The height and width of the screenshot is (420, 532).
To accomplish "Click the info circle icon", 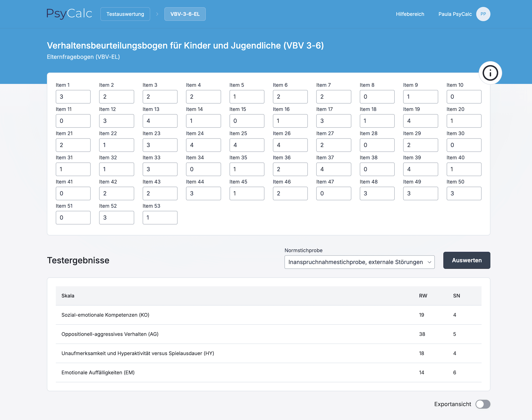I will 490,73.
